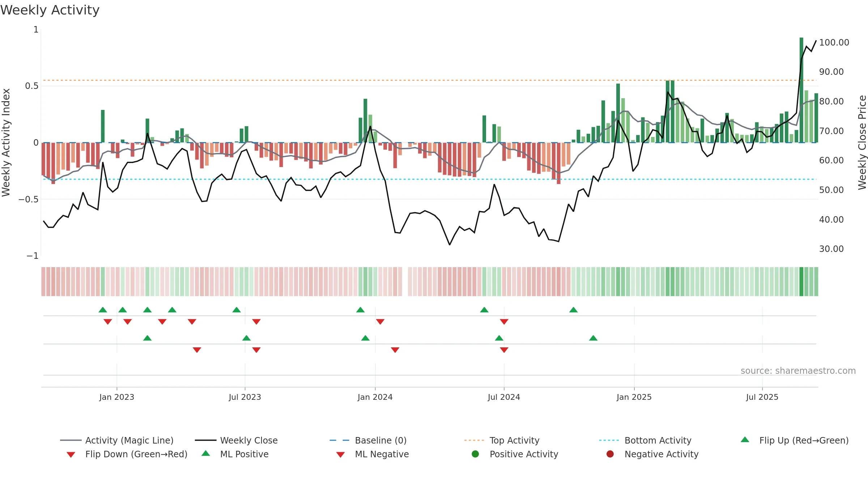This screenshot has width=868, height=488.
Task: Click the 30.00 price axis tick
Action: 831,249
